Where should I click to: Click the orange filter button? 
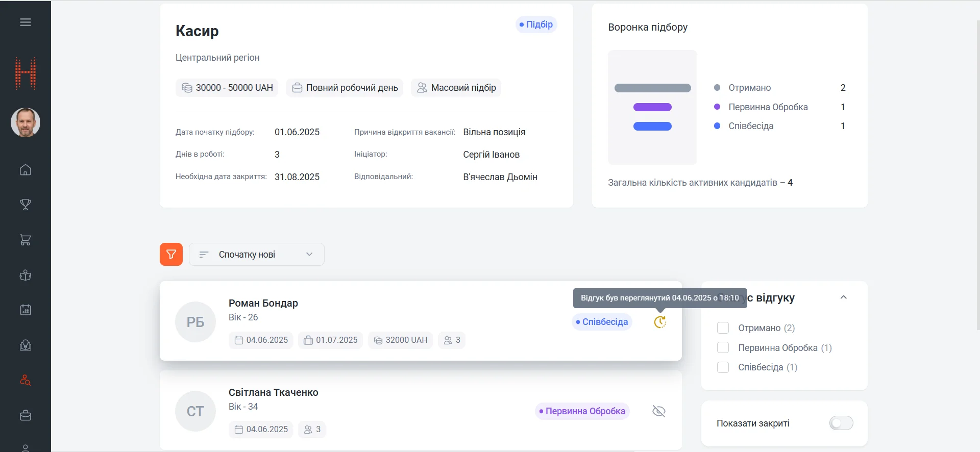point(171,254)
